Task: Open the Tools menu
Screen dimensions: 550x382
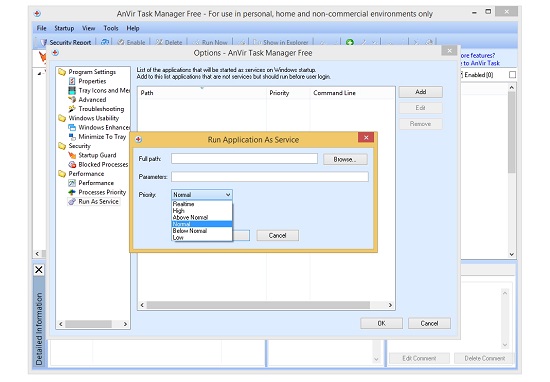Action: [x=111, y=28]
